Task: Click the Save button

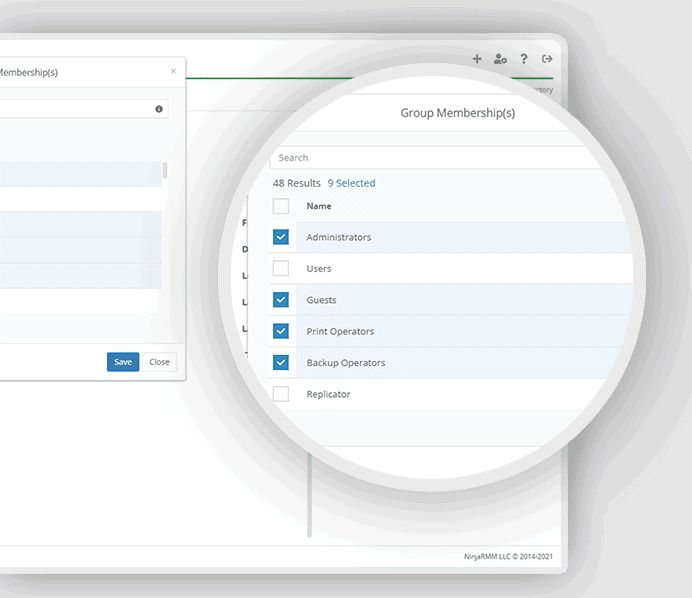Action: tap(123, 362)
